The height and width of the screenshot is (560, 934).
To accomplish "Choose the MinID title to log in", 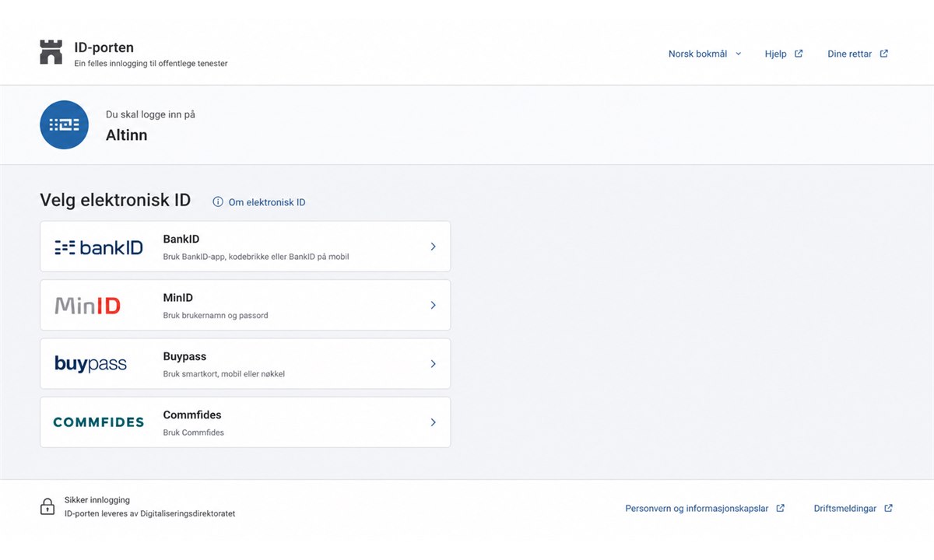I will tap(178, 298).
